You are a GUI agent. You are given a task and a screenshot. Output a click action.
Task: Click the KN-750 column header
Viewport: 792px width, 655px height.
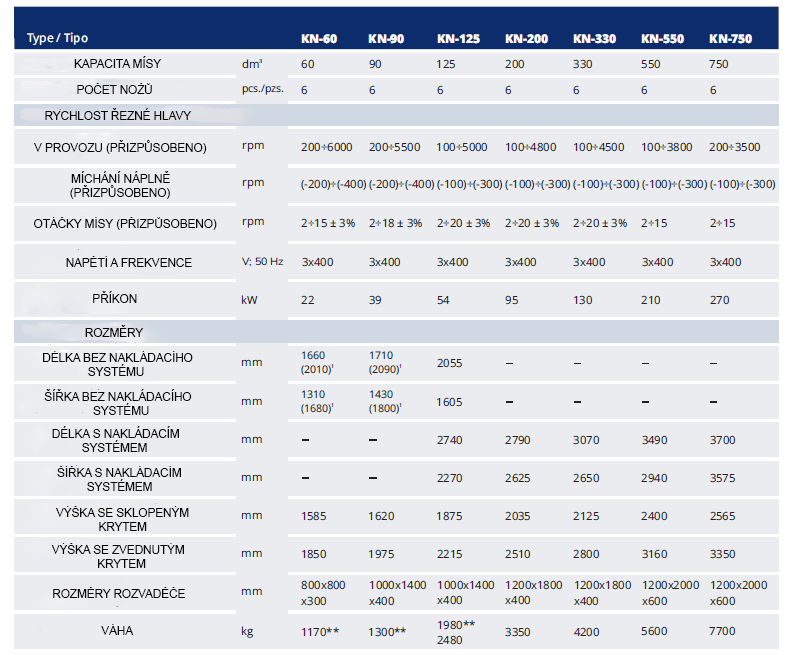(x=730, y=39)
